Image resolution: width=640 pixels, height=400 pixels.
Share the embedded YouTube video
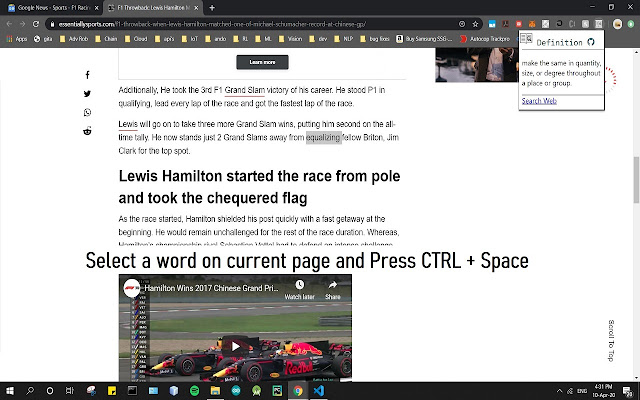pos(333,290)
